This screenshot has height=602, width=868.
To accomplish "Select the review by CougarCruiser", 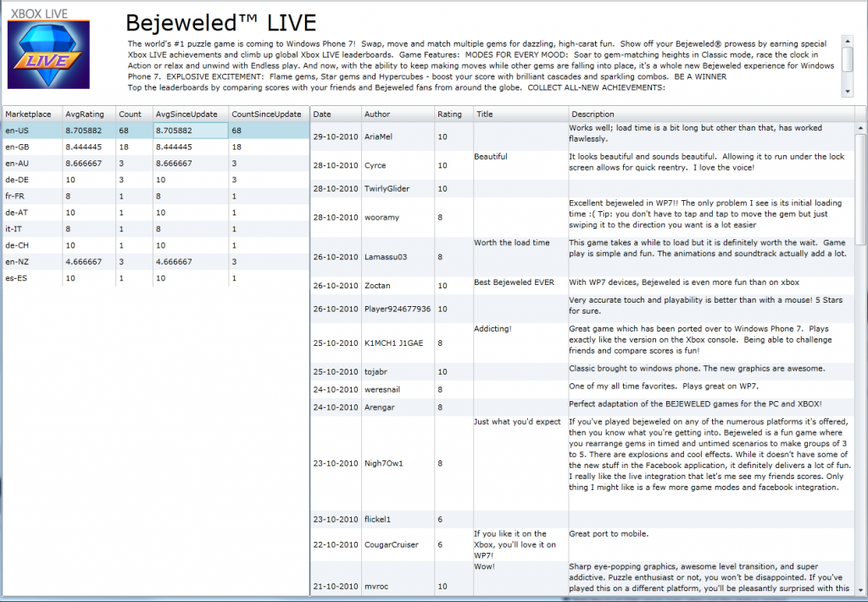I will pyautogui.click(x=582, y=545).
